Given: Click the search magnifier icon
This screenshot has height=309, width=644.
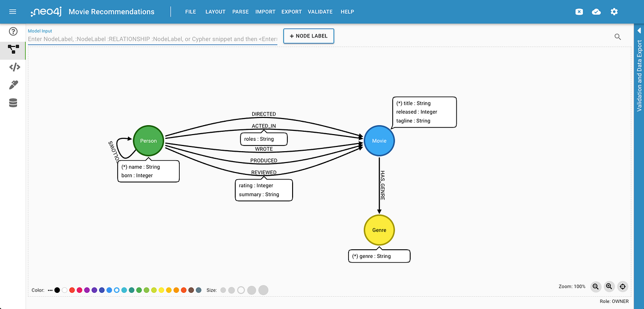Looking at the screenshot, I should [617, 36].
